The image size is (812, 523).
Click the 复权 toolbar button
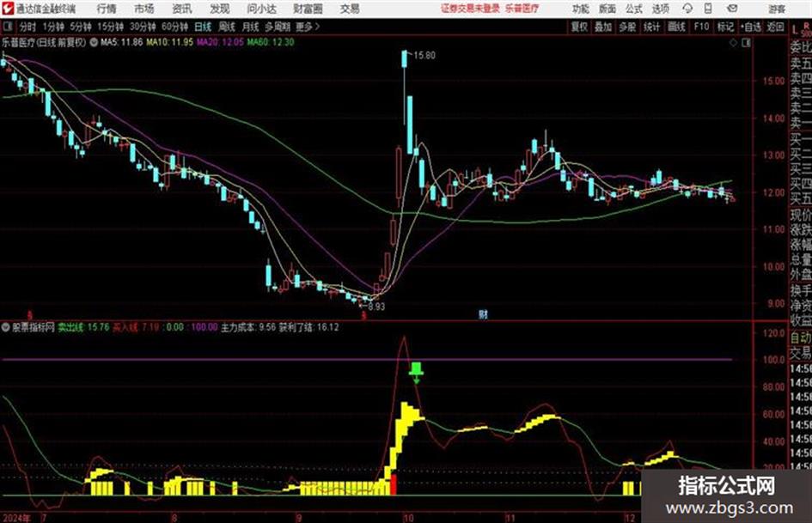click(579, 27)
